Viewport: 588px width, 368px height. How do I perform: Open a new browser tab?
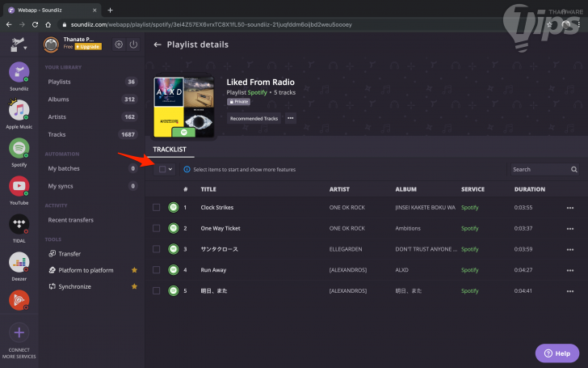(110, 11)
